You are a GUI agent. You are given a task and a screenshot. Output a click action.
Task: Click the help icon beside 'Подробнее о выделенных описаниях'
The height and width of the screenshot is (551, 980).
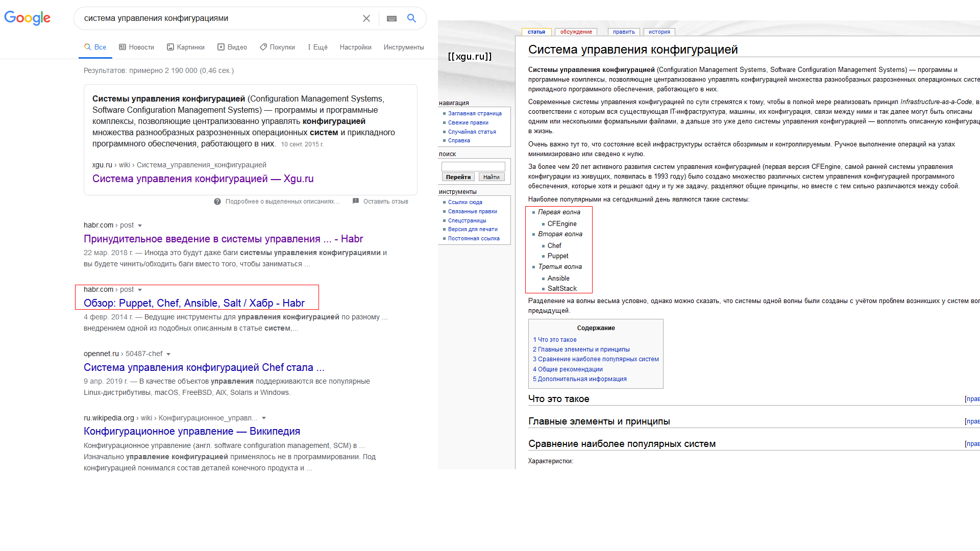[217, 202]
